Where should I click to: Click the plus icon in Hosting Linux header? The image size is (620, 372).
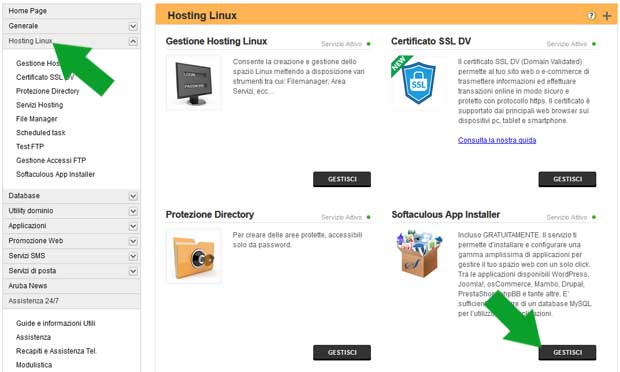[x=607, y=16]
